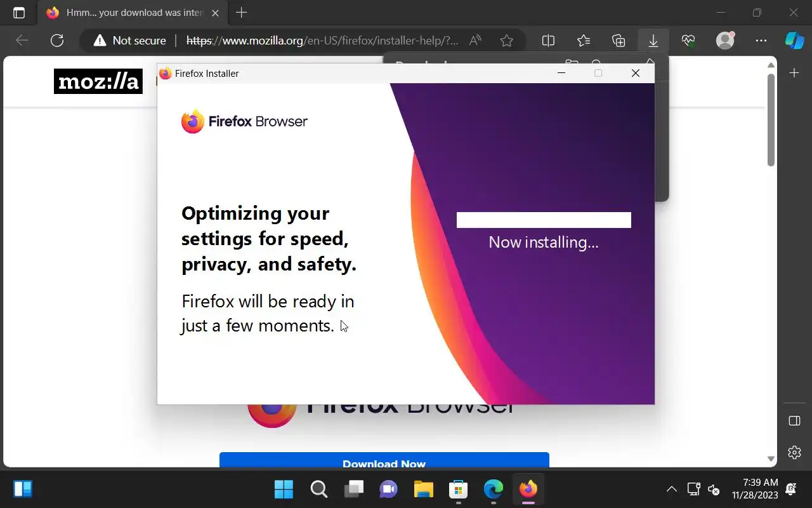Image resolution: width=812 pixels, height=508 pixels.
Task: Open the Copilot sidebar icon
Action: [x=794, y=41]
